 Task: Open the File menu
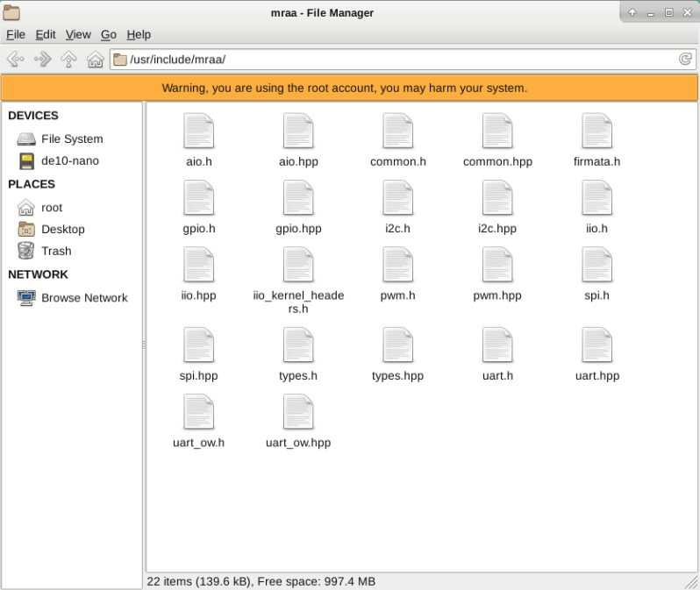(x=16, y=34)
